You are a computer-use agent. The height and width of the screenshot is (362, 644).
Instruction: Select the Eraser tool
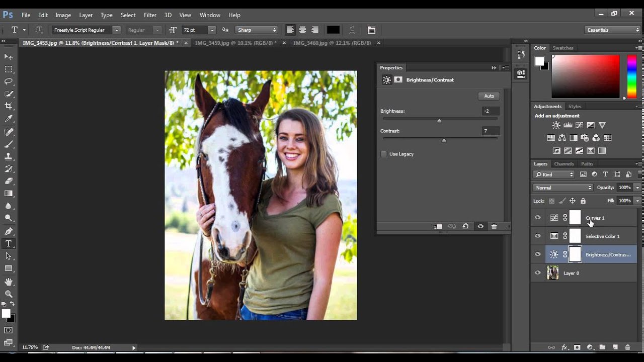(x=9, y=181)
